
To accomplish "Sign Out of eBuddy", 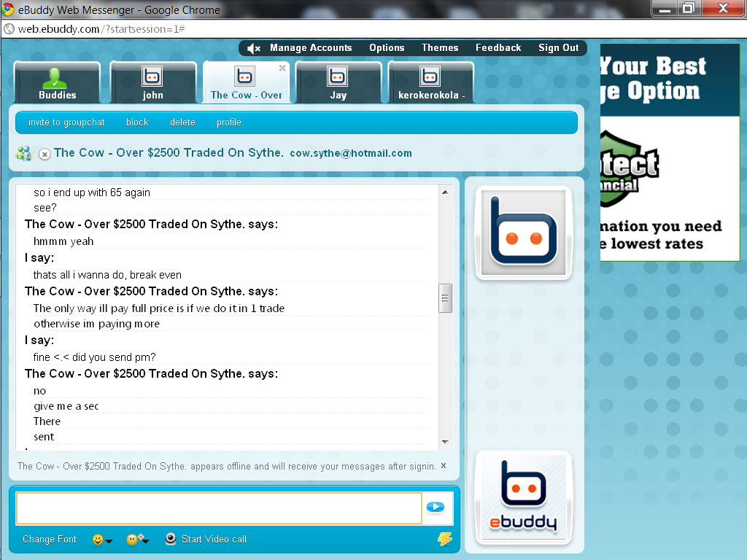I will pyautogui.click(x=558, y=47).
